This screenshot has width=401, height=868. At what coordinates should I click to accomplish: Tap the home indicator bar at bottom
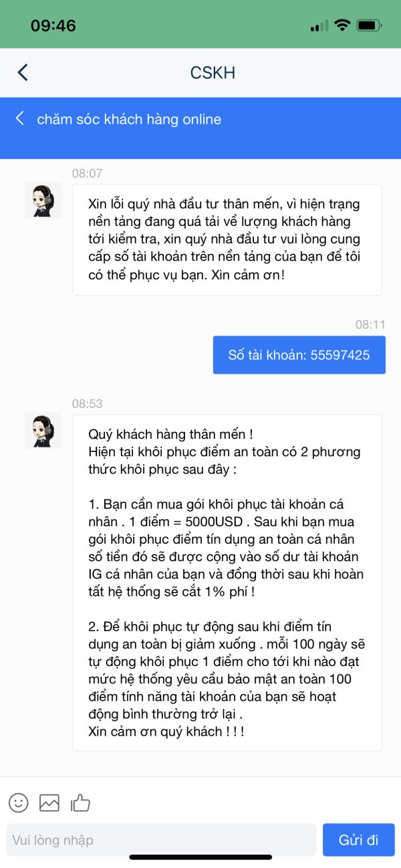point(200,857)
